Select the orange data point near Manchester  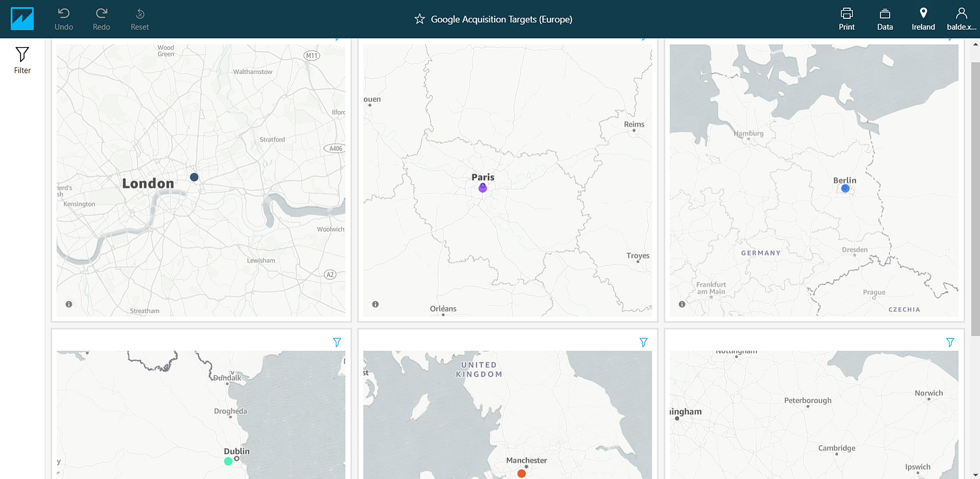(x=522, y=474)
